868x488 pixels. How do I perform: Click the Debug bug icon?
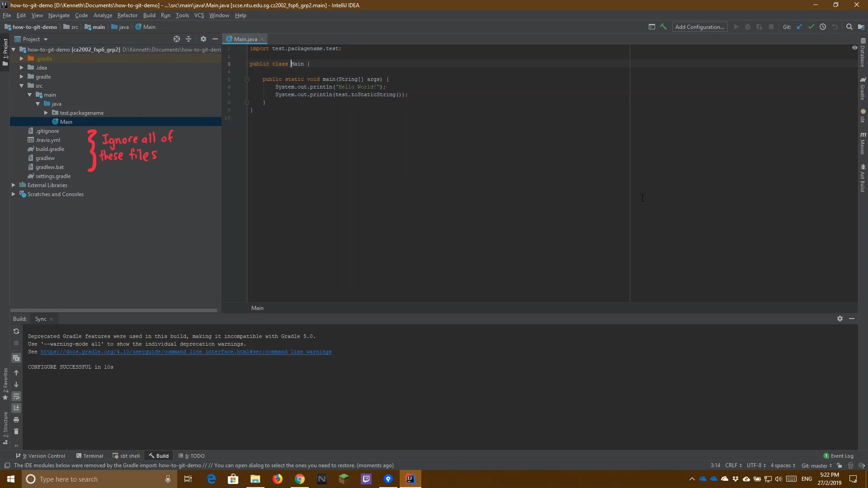coord(748,27)
